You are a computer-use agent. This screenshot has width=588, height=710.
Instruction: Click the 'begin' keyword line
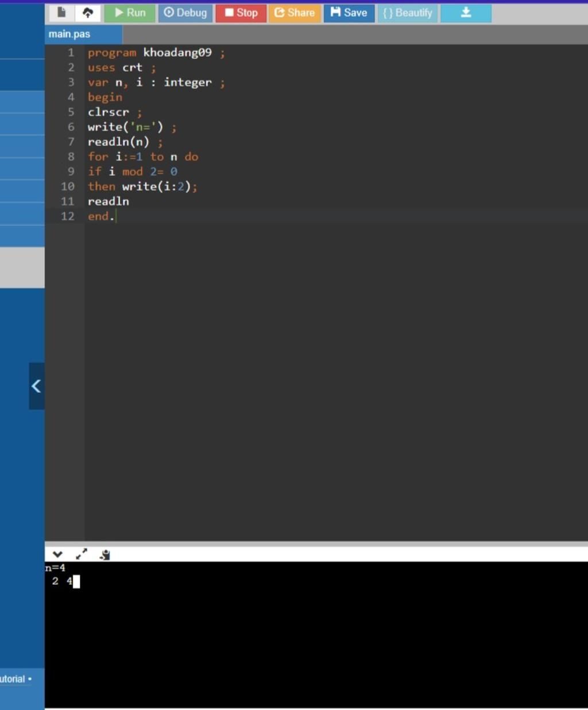pos(105,98)
